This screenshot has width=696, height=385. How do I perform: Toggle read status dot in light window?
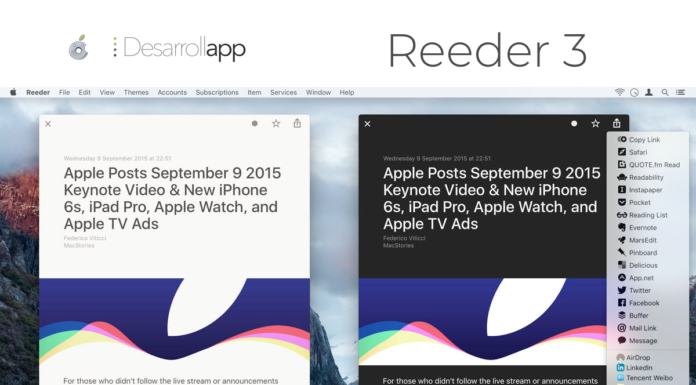tap(254, 123)
